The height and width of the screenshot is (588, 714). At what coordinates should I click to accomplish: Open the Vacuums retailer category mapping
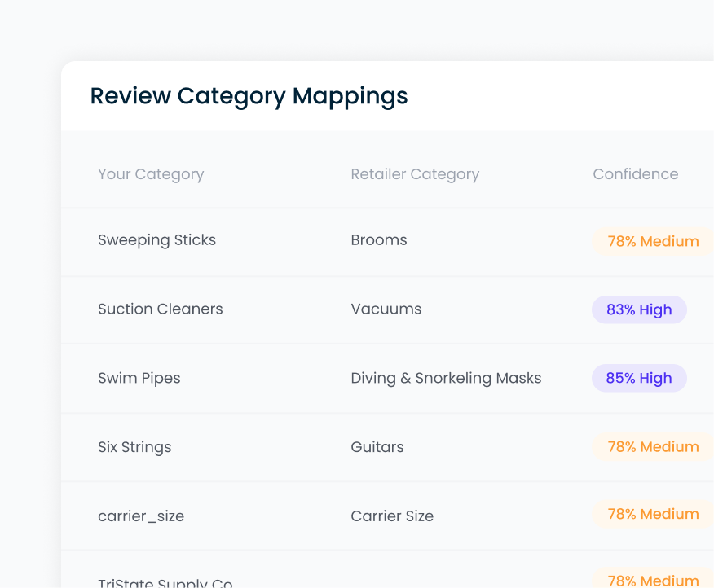point(386,309)
